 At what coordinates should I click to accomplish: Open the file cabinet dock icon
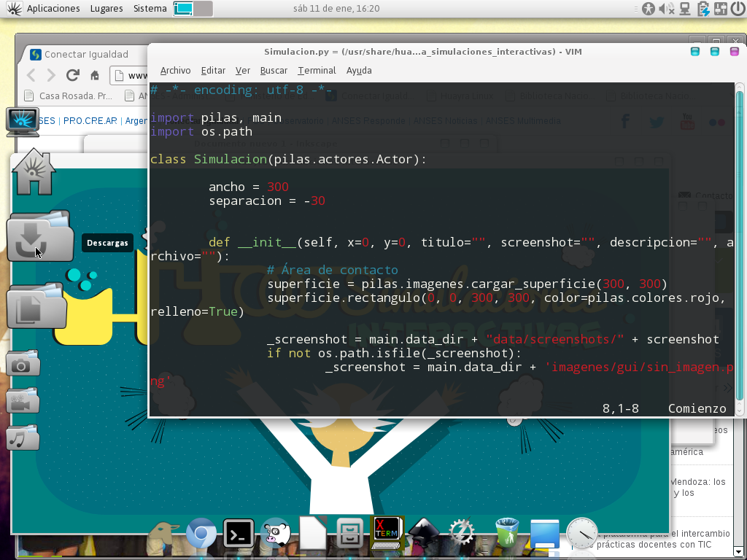pos(349,533)
